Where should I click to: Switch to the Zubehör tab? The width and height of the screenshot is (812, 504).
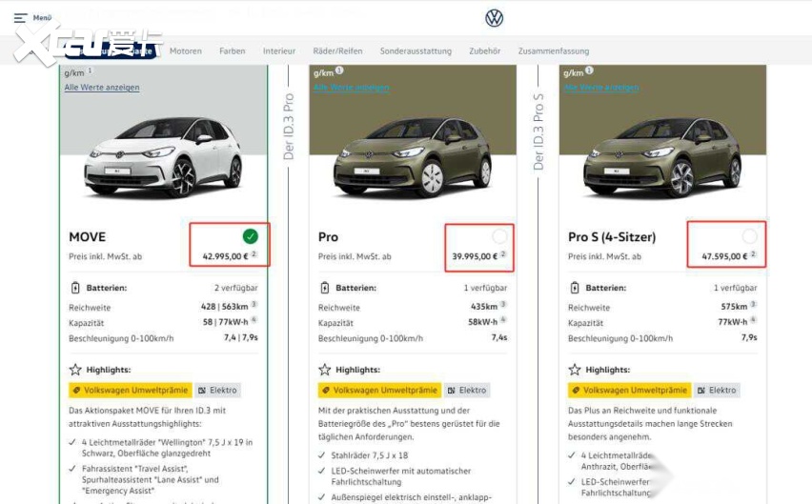coord(485,51)
